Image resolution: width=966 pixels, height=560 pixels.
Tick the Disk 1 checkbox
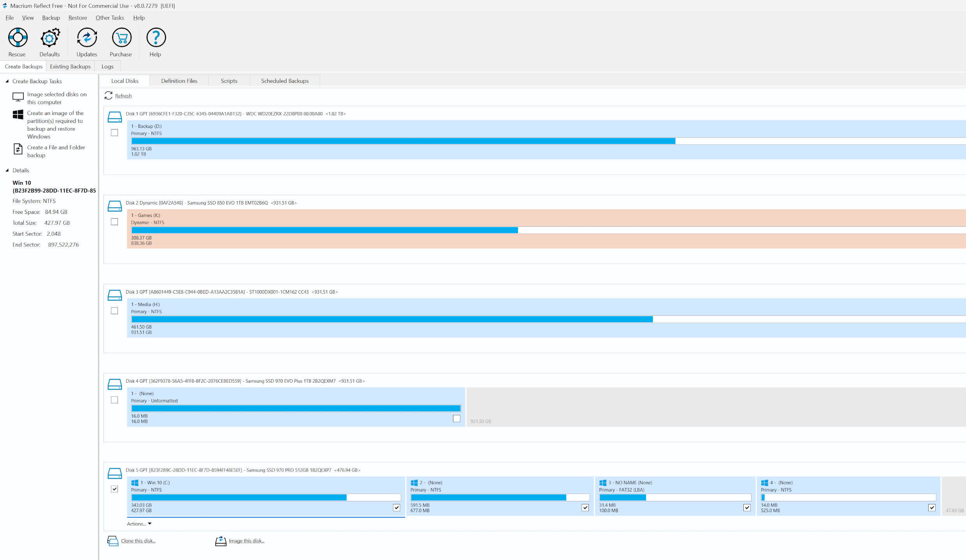[114, 133]
